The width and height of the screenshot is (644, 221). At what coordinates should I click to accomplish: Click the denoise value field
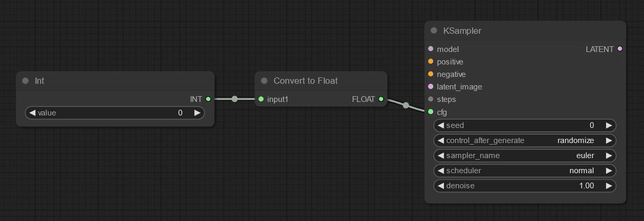click(525, 186)
